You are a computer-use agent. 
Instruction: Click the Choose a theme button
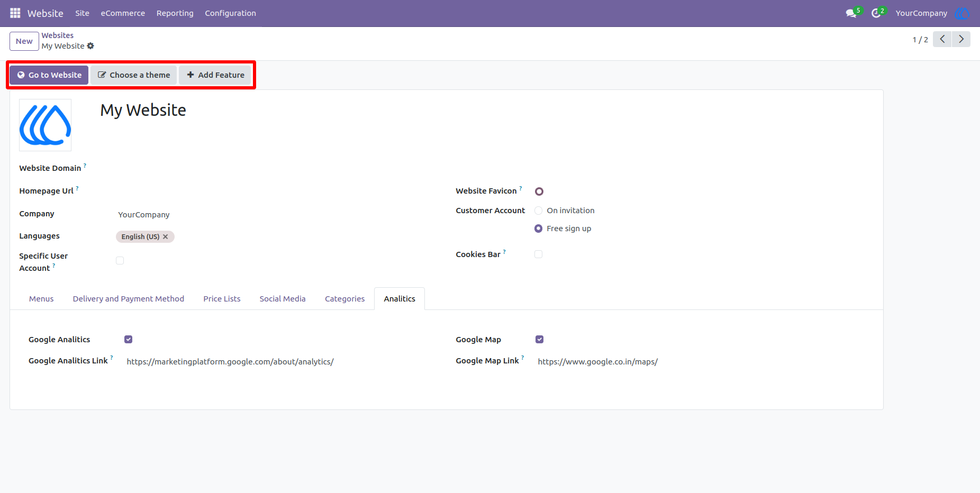pyautogui.click(x=134, y=75)
